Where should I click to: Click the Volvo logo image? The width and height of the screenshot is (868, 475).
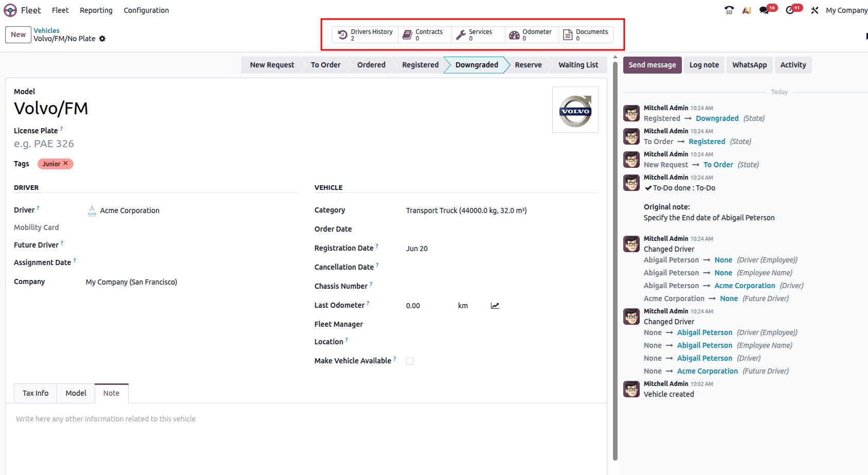pyautogui.click(x=575, y=110)
